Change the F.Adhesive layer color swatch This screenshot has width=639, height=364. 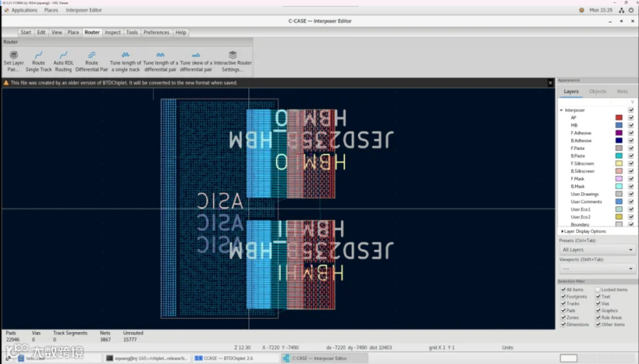point(618,133)
